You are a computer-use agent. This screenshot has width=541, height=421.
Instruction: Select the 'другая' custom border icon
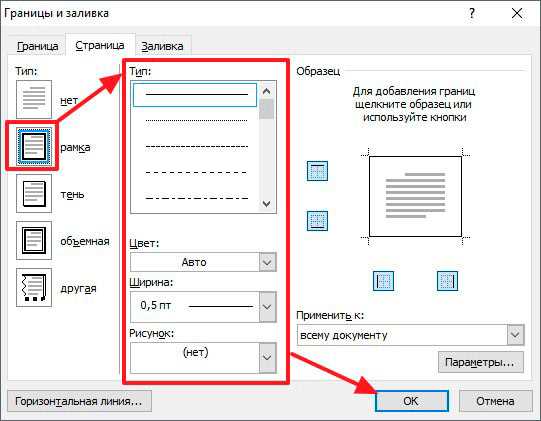34,287
